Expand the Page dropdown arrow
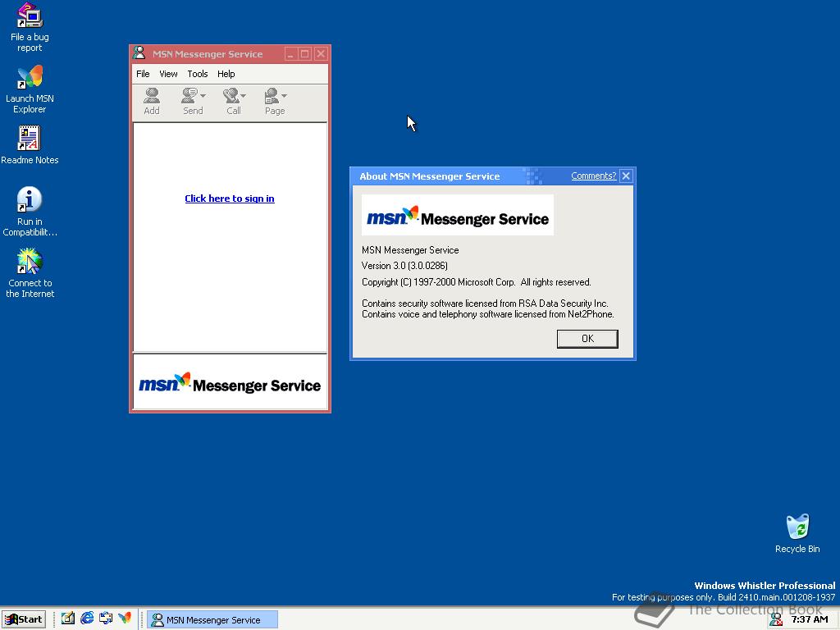Viewport: 840px width, 630px height. pyautogui.click(x=285, y=96)
